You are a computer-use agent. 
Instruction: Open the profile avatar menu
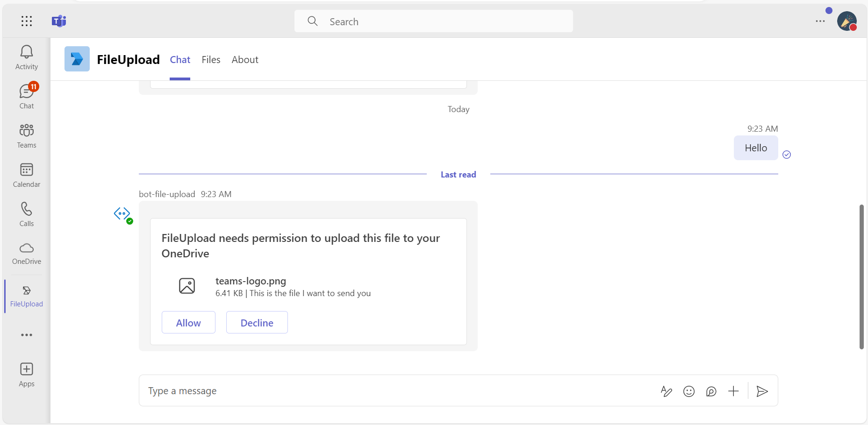[x=846, y=21]
